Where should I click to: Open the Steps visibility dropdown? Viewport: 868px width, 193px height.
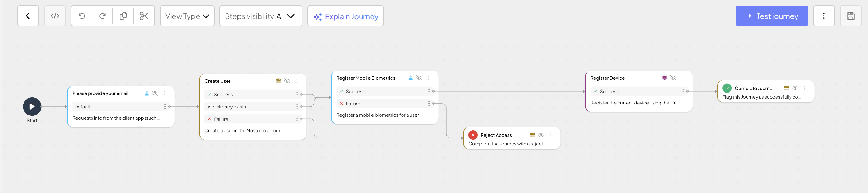(x=260, y=16)
